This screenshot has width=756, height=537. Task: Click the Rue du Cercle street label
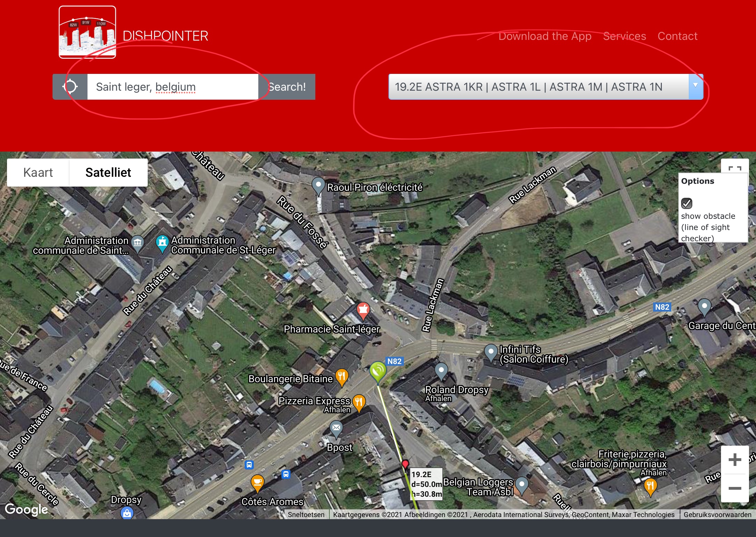pyautogui.click(x=37, y=484)
